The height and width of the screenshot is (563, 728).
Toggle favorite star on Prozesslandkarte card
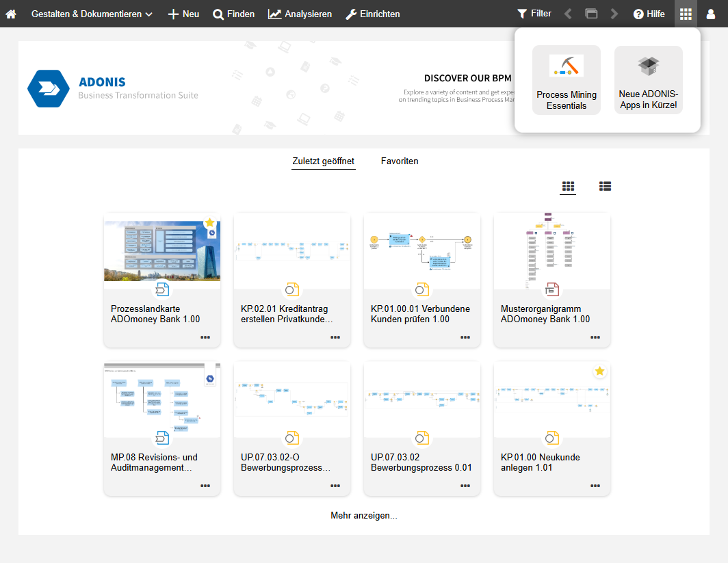(x=210, y=223)
